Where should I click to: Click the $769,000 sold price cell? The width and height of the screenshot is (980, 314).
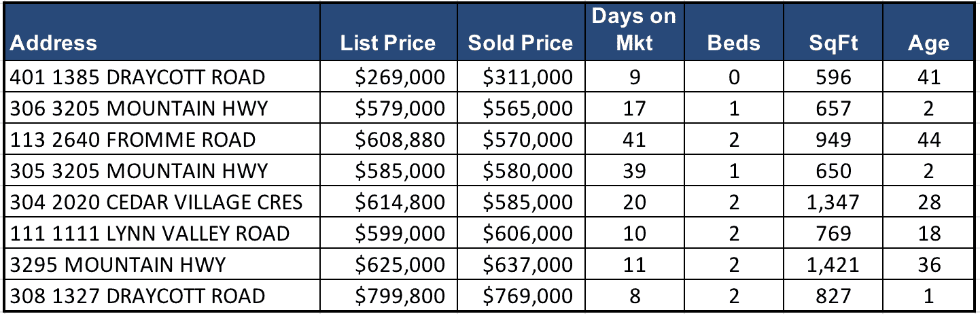point(527,296)
